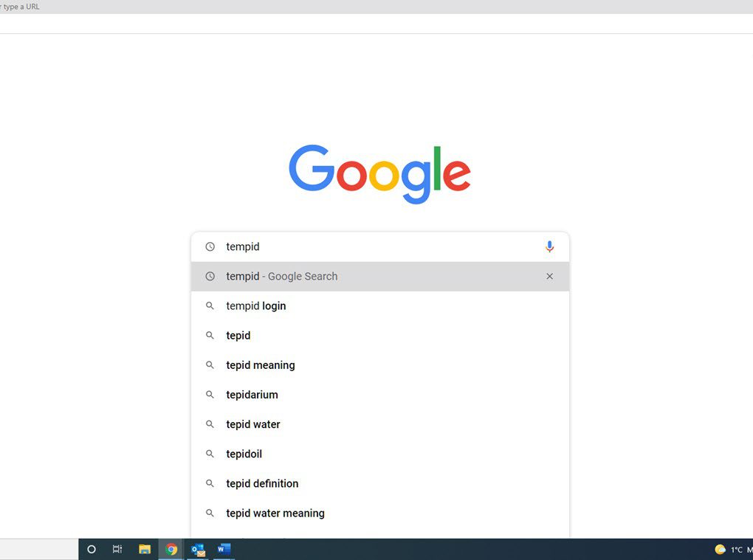The height and width of the screenshot is (560, 753).
Task: Choose "tepidarium" from the suggestions
Action: tap(252, 395)
